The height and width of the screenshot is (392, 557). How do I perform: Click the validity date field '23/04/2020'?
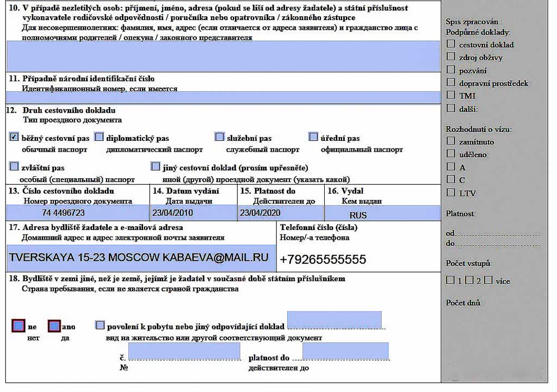[281, 213]
